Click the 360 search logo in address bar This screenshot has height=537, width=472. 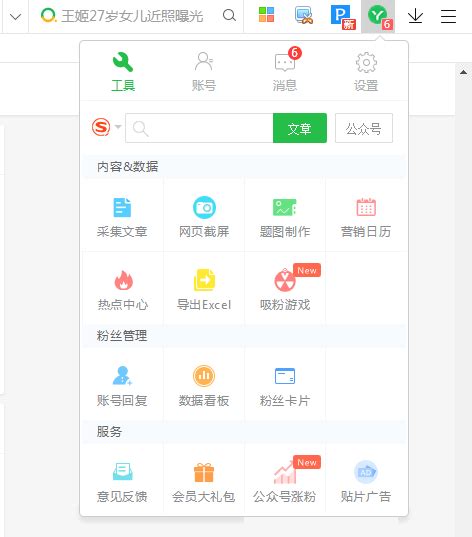click(x=48, y=15)
